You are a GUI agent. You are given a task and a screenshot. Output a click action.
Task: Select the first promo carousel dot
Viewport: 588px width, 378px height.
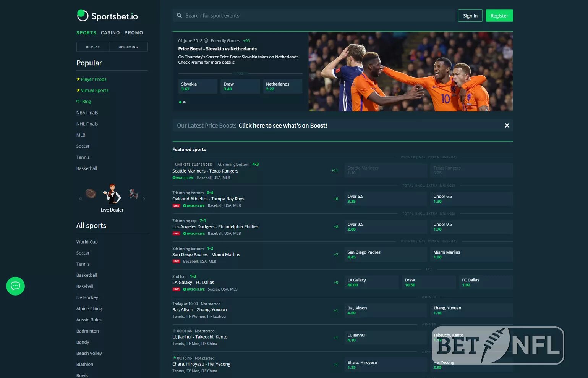pos(180,102)
